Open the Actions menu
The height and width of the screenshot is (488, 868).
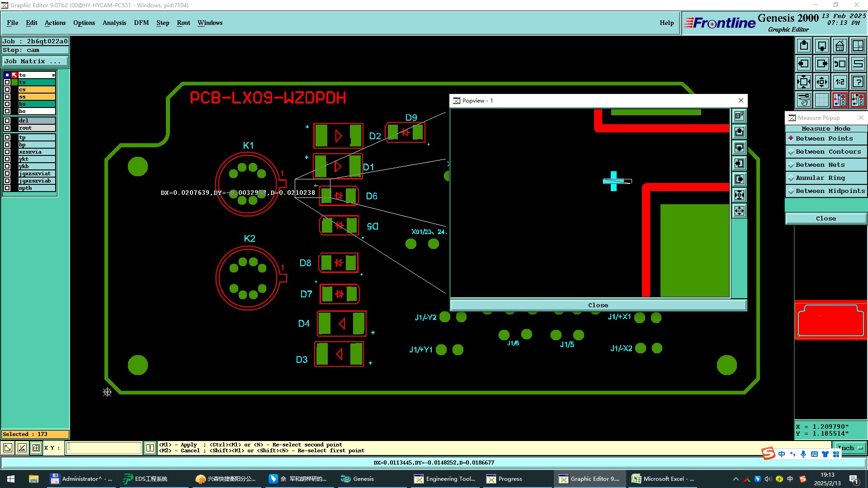click(55, 23)
